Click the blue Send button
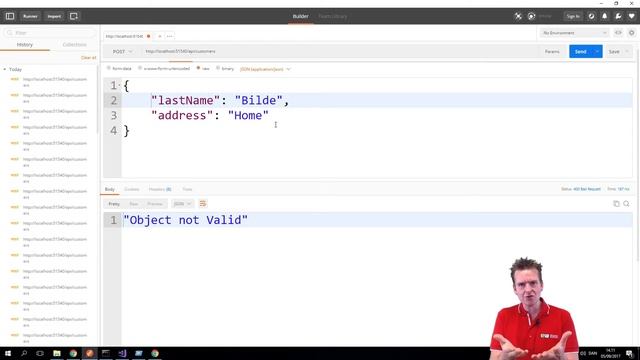640x360 pixels. pyautogui.click(x=580, y=51)
